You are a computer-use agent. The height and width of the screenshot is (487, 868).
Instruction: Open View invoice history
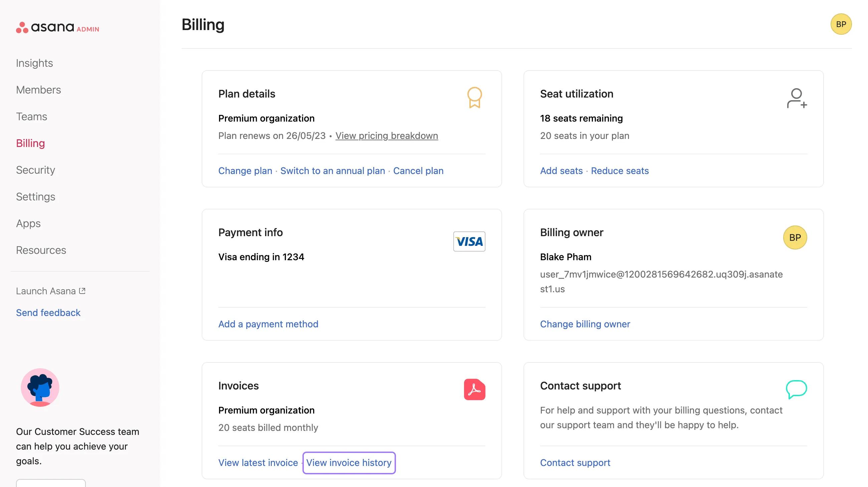coord(349,462)
